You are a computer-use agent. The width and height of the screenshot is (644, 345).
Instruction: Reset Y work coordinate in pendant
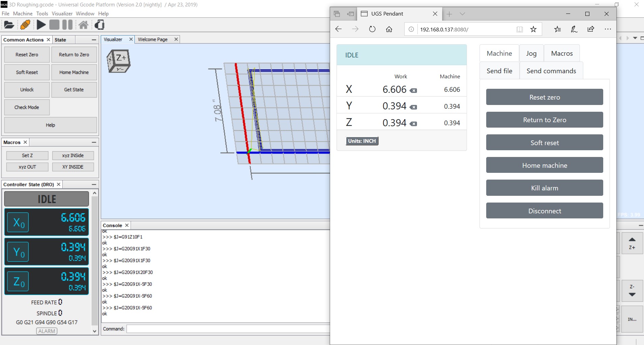point(413,107)
